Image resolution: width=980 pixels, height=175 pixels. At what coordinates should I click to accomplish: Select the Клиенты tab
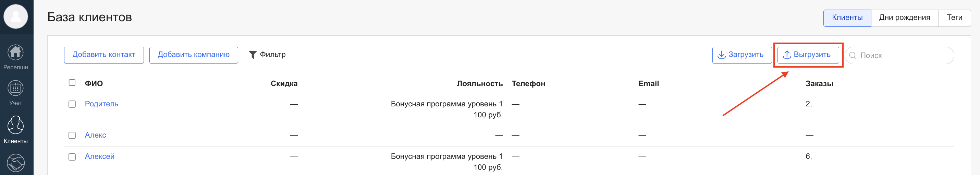pyautogui.click(x=847, y=17)
